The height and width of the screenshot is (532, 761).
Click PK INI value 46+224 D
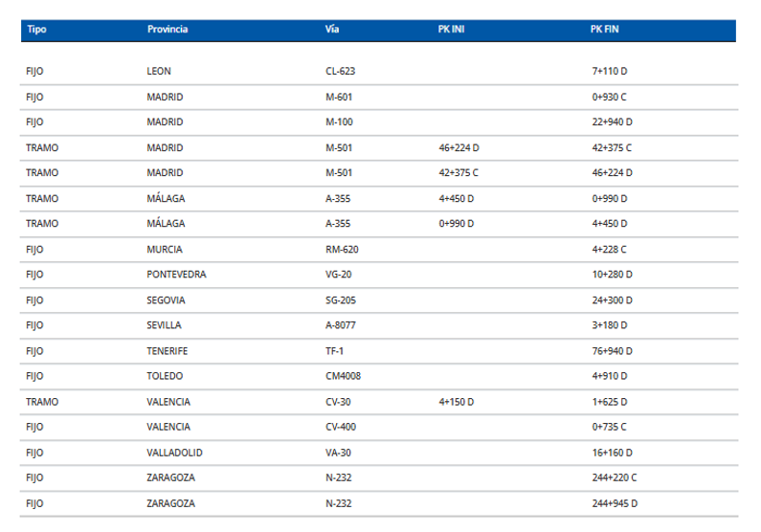[x=459, y=147]
